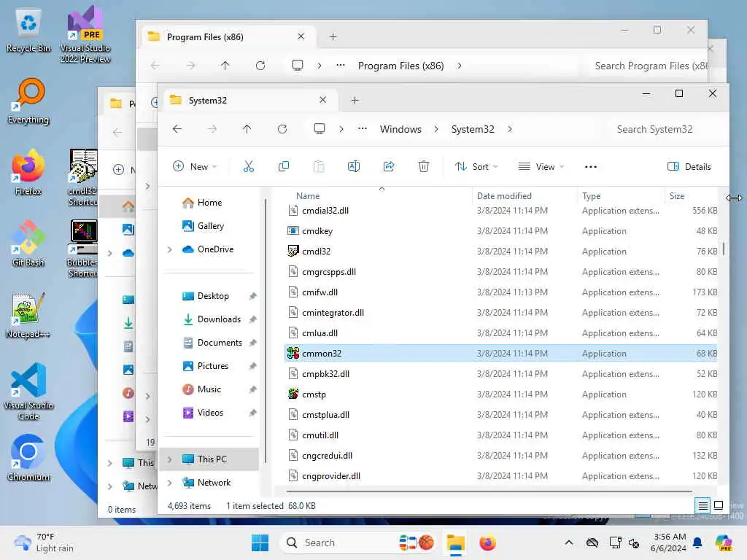Select the cmintegrator.dll file row
Viewport: 747px width, 560px height.
pyautogui.click(x=500, y=312)
